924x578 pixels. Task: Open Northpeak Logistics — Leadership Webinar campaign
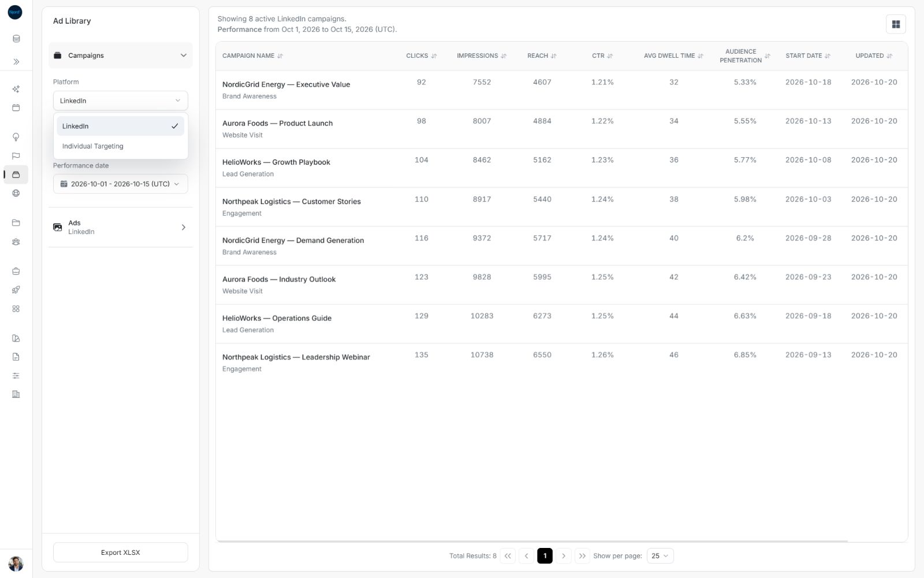[x=296, y=357]
